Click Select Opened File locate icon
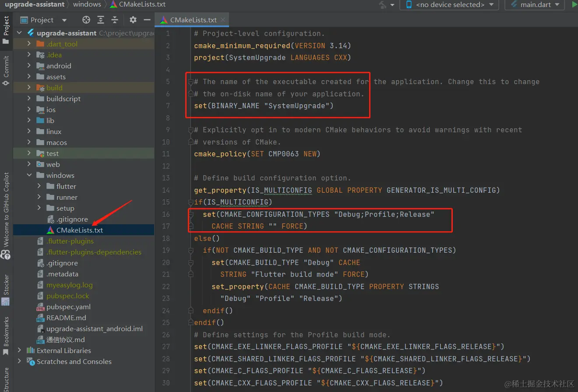The image size is (578, 392). pyautogui.click(x=86, y=20)
